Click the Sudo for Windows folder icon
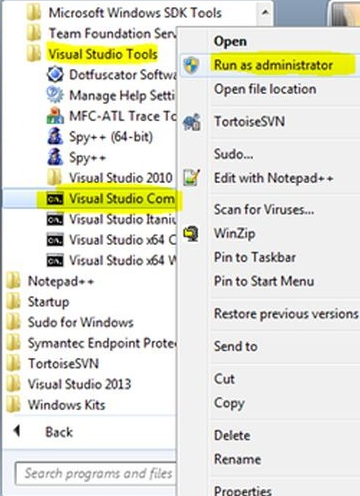This screenshot has width=360, height=496. tap(13, 322)
